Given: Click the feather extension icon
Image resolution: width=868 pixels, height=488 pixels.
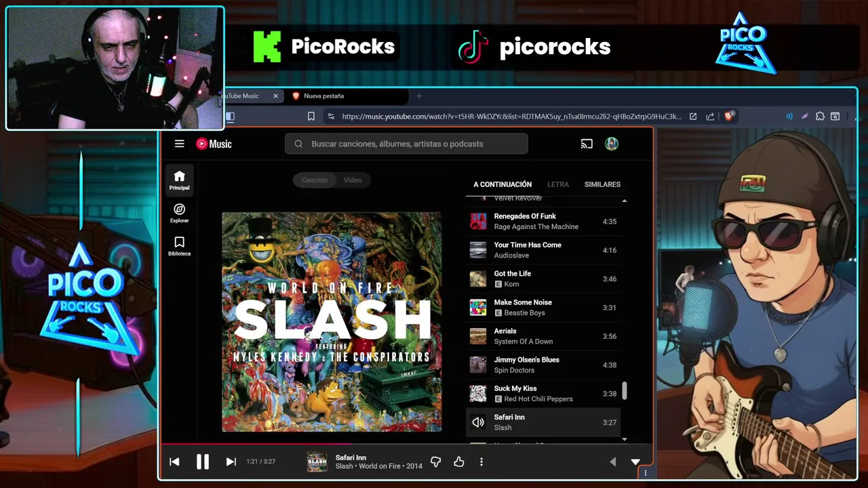Looking at the screenshot, I should click(x=805, y=117).
